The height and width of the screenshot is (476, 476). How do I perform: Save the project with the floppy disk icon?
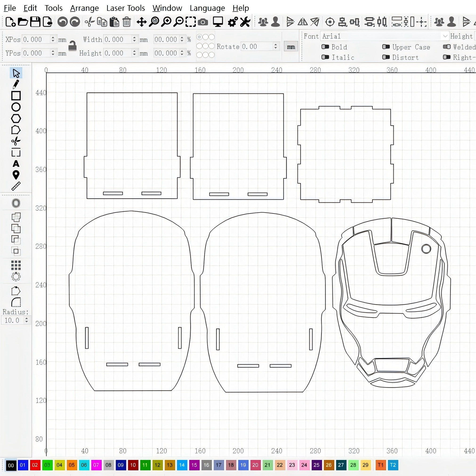click(x=35, y=22)
